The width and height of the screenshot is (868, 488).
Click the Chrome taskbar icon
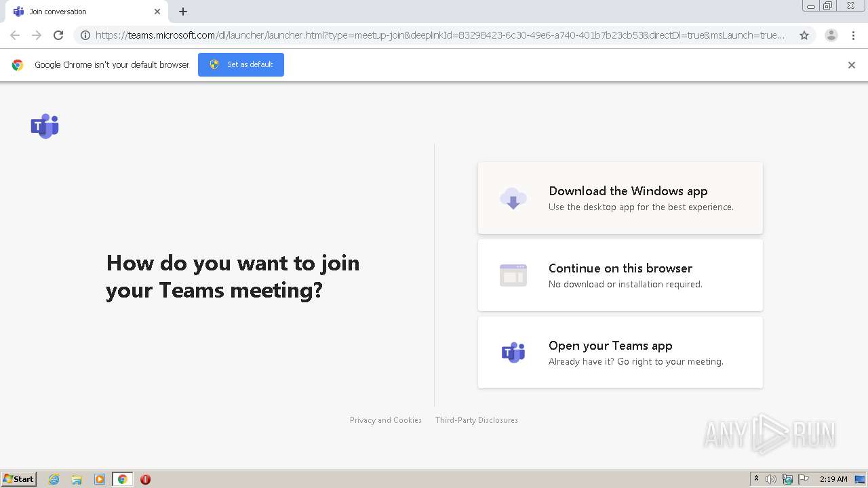[122, 479]
